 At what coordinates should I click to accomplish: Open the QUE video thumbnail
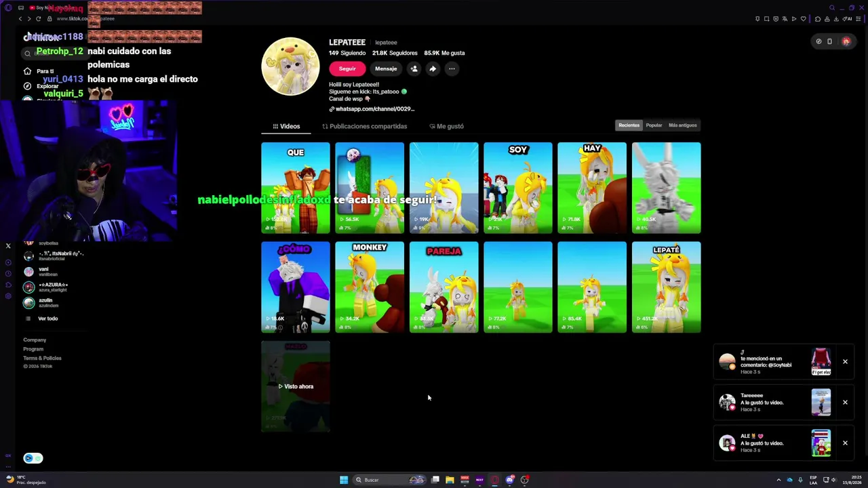click(x=296, y=188)
